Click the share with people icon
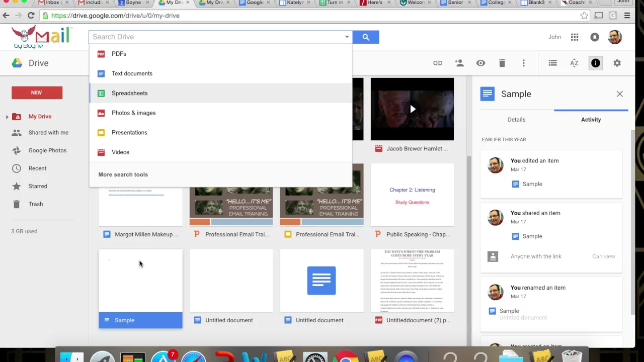This screenshot has width=644, height=362. tap(459, 63)
